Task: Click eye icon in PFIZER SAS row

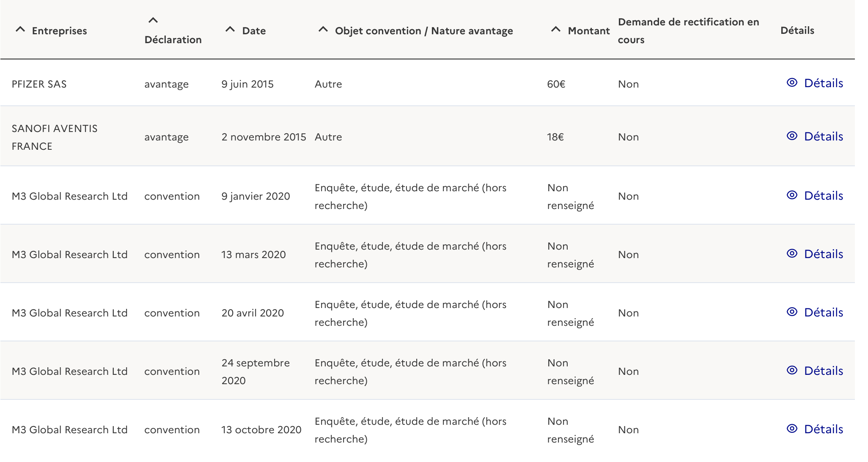Action: [x=792, y=82]
